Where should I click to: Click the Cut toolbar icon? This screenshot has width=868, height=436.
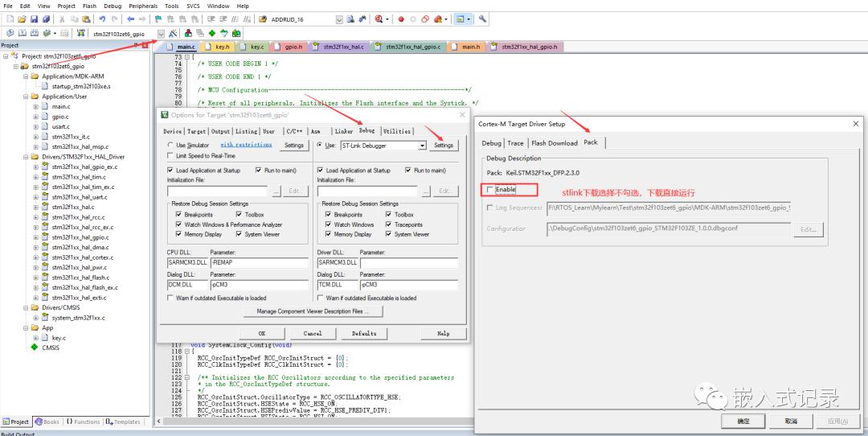(x=62, y=19)
